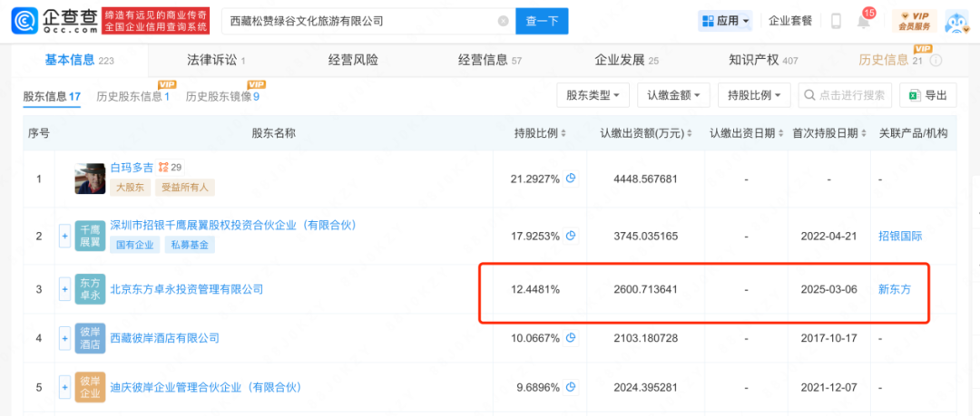
Task: View the equity pie chart icon for 21.2927%
Action: click(570, 179)
